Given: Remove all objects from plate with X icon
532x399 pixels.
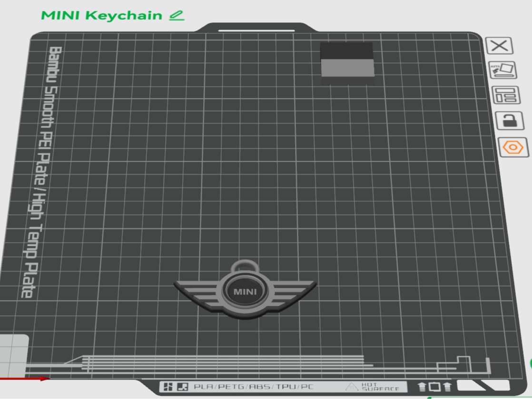Looking at the screenshot, I should [499, 46].
